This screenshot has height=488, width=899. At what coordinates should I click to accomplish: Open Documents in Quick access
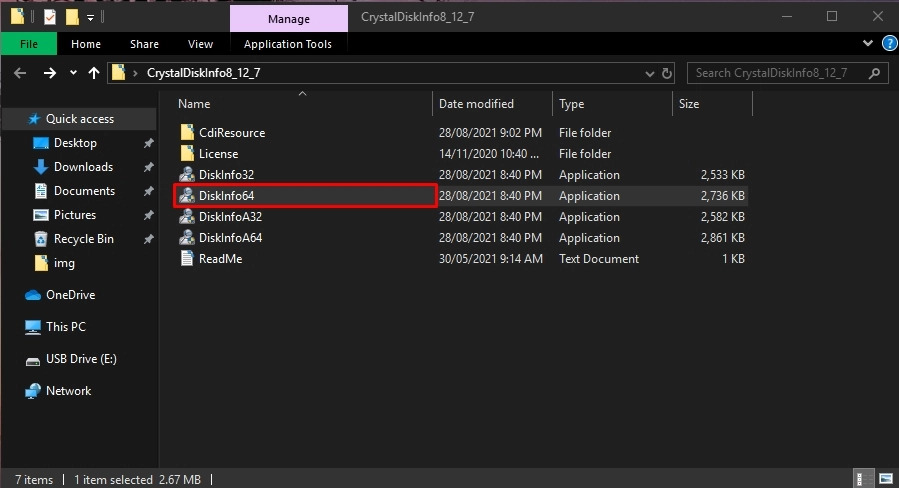click(84, 191)
